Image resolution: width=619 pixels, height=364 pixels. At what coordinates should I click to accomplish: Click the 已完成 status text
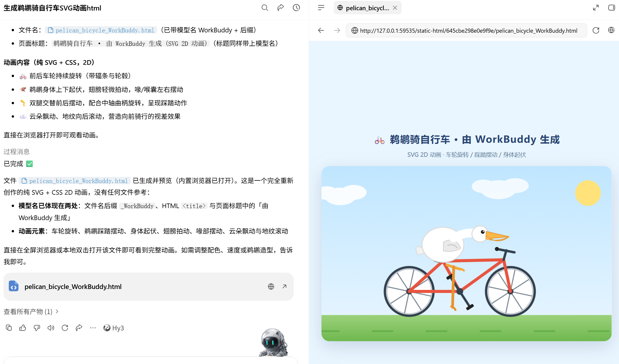click(13, 164)
